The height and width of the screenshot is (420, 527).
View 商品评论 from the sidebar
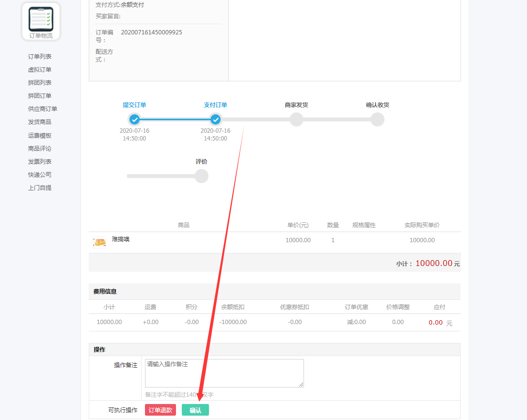[x=40, y=149]
